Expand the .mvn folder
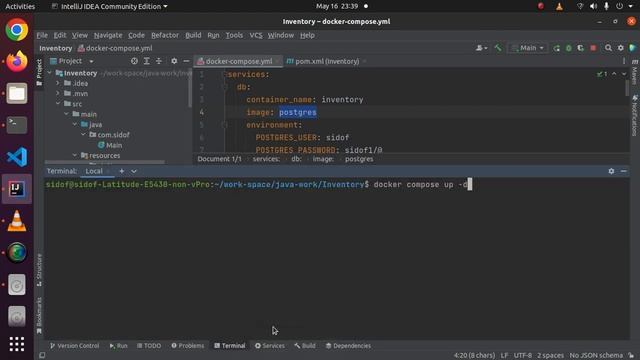The image size is (640, 360). pos(58,93)
